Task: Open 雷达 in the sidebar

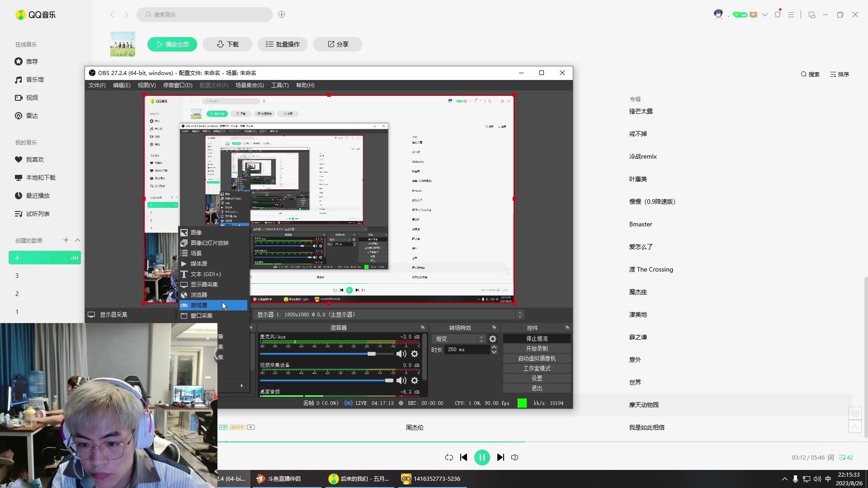Action: point(26,116)
